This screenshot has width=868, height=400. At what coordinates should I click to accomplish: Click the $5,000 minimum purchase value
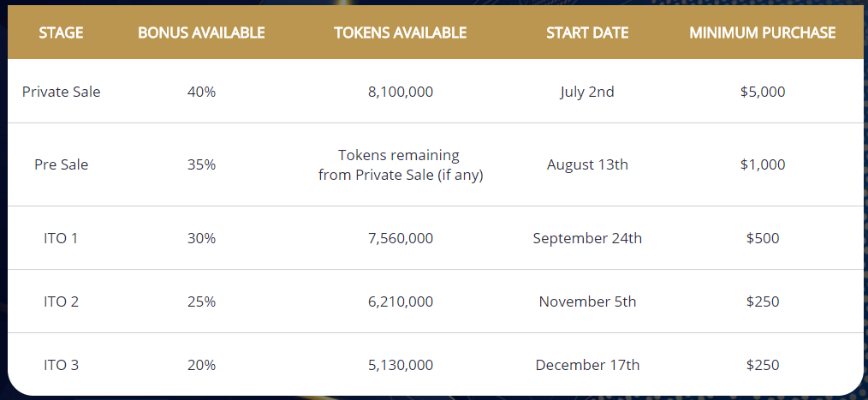pyautogui.click(x=762, y=92)
